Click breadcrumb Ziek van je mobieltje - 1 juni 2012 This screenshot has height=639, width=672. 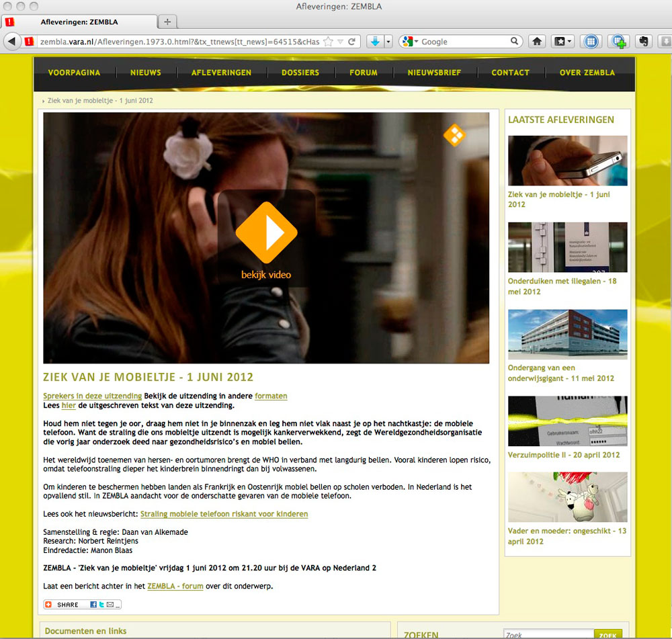(100, 100)
